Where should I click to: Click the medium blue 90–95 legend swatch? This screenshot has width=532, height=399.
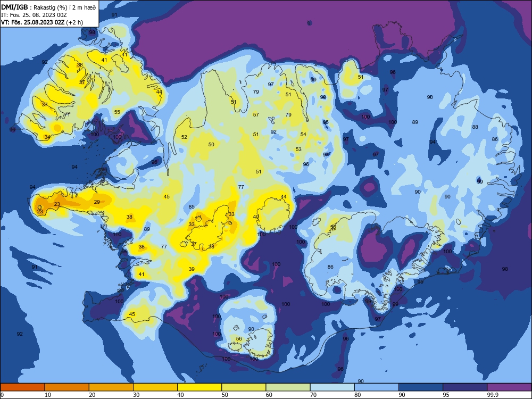[421, 387]
